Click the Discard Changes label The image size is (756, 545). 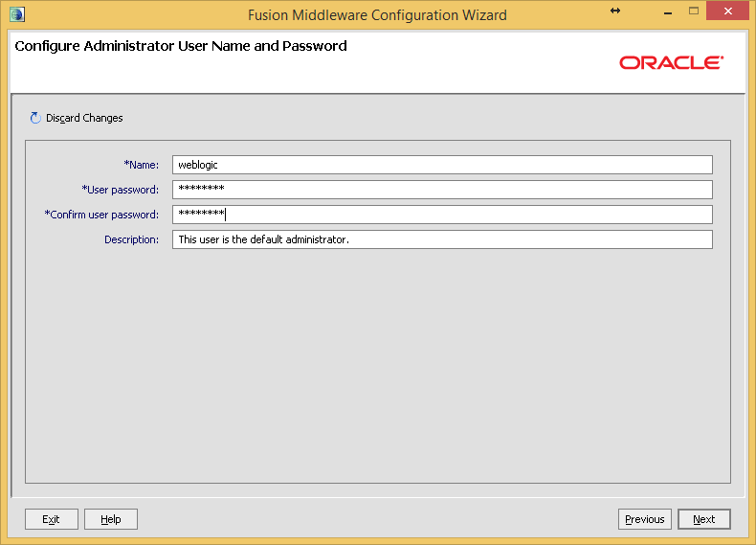[x=84, y=118]
